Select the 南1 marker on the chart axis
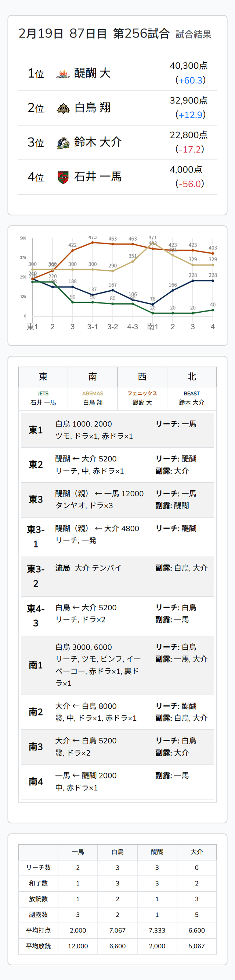Image resolution: width=235 pixels, height=980 pixels. [x=153, y=326]
